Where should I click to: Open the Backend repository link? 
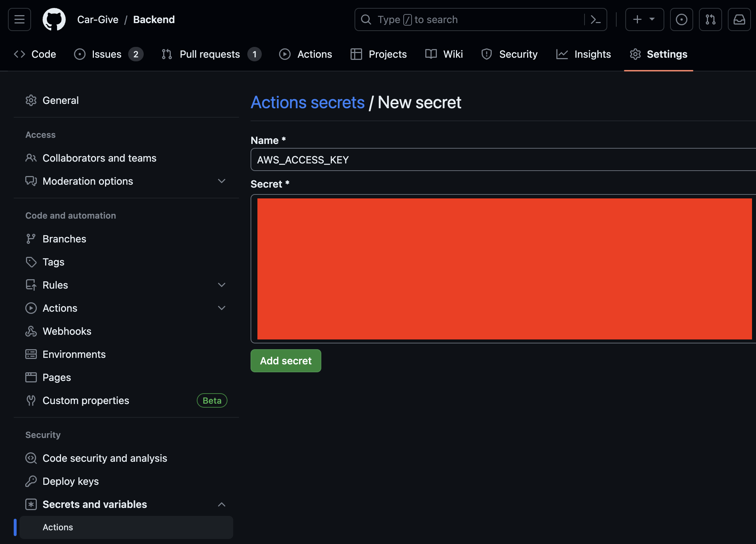pyautogui.click(x=154, y=19)
